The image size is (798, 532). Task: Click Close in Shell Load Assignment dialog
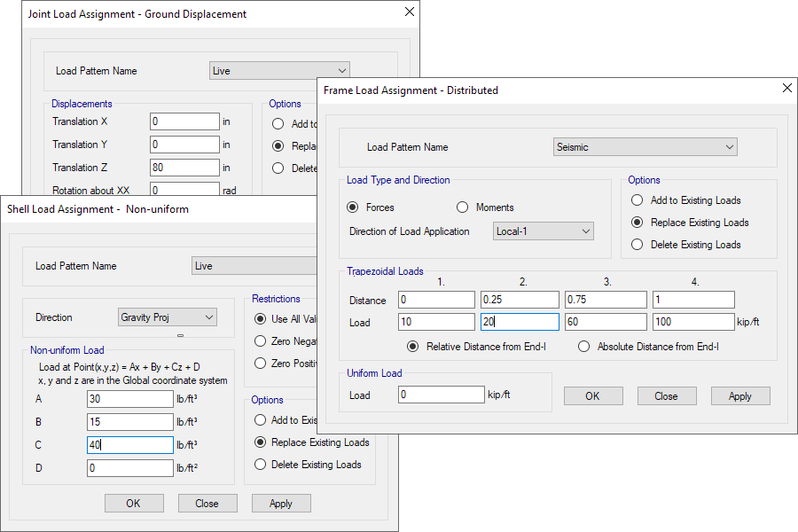207,503
